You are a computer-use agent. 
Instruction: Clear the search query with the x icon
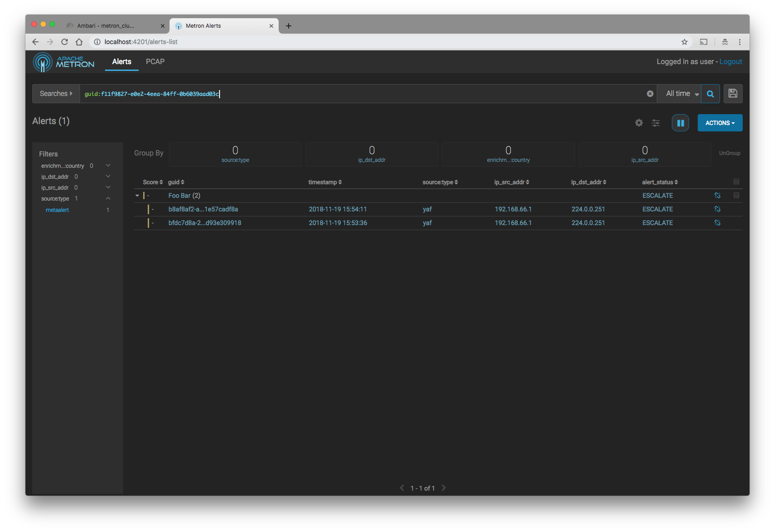click(x=650, y=94)
